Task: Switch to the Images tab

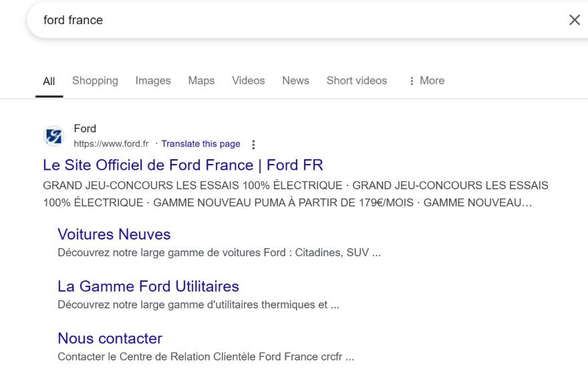Action: pos(153,81)
